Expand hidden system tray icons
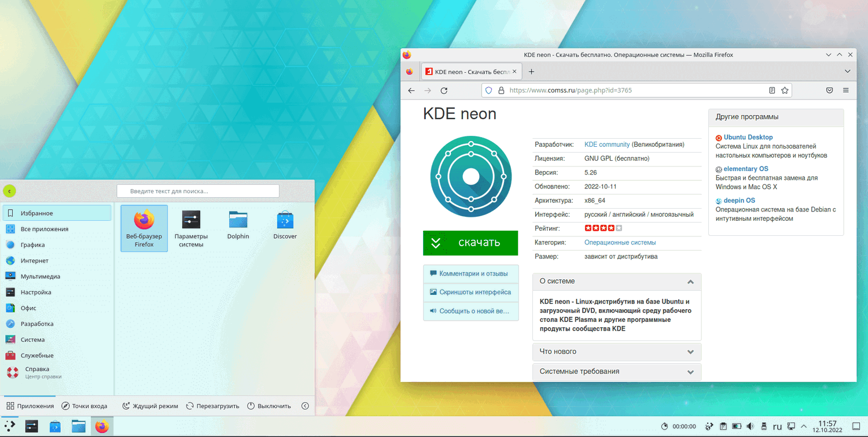 click(x=804, y=427)
